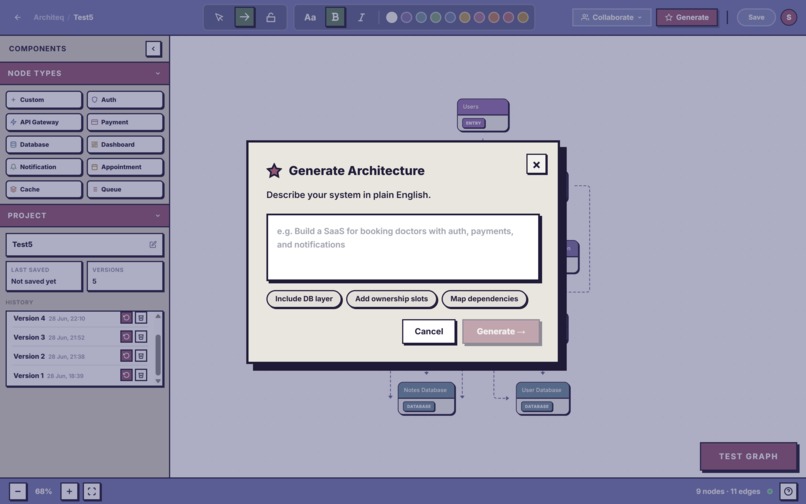806x504 pixels.
Task: Restore Version 1 from history
Action: (126, 375)
